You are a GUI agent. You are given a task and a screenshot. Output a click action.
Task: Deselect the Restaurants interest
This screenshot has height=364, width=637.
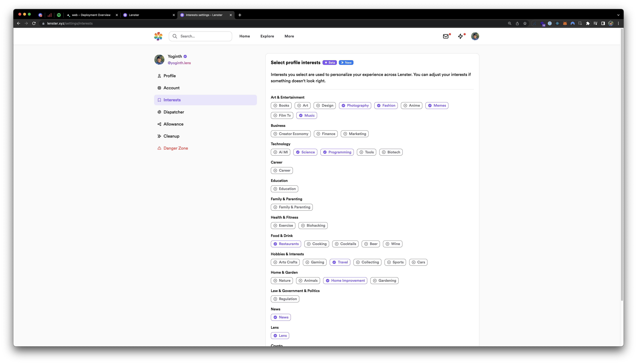286,244
